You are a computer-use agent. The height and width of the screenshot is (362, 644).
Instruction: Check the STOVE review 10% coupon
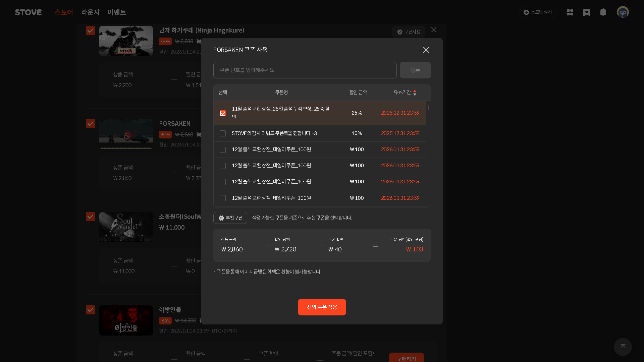pos(223,133)
